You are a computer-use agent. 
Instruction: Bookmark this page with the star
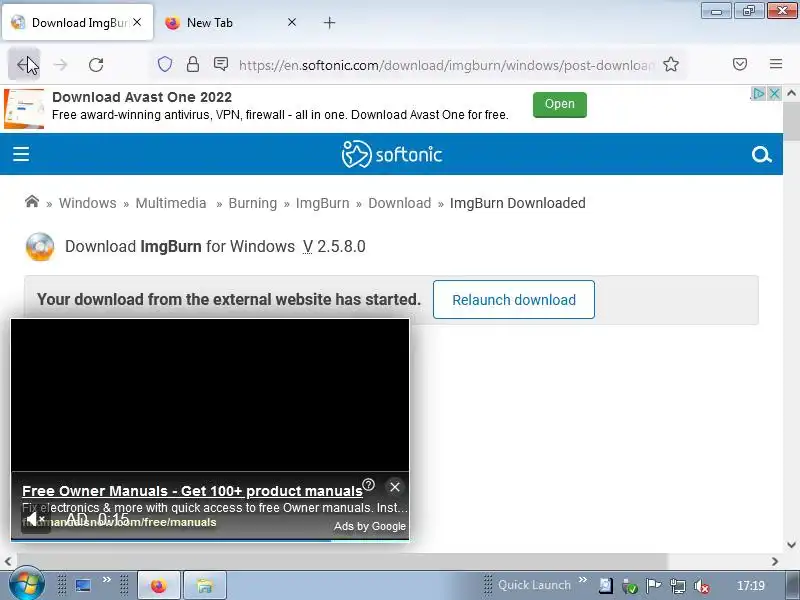(671, 65)
